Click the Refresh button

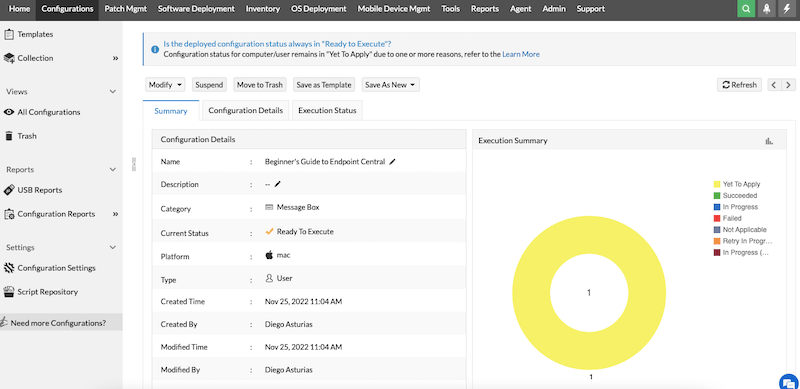click(739, 85)
